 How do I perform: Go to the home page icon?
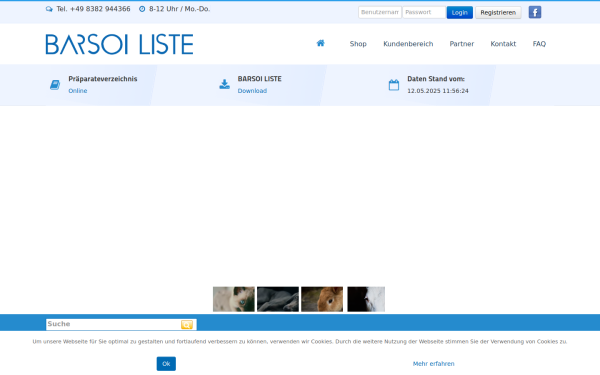pos(320,43)
